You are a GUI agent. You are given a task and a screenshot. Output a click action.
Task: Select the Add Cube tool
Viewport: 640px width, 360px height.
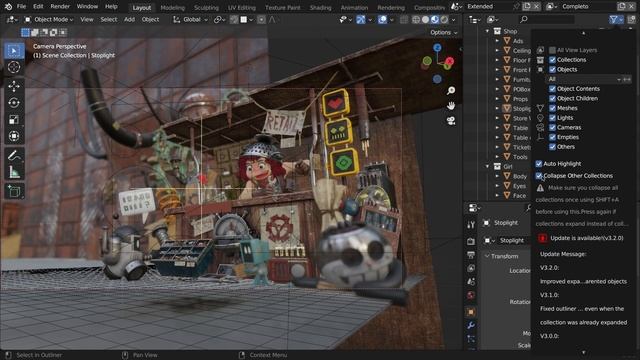click(x=14, y=191)
